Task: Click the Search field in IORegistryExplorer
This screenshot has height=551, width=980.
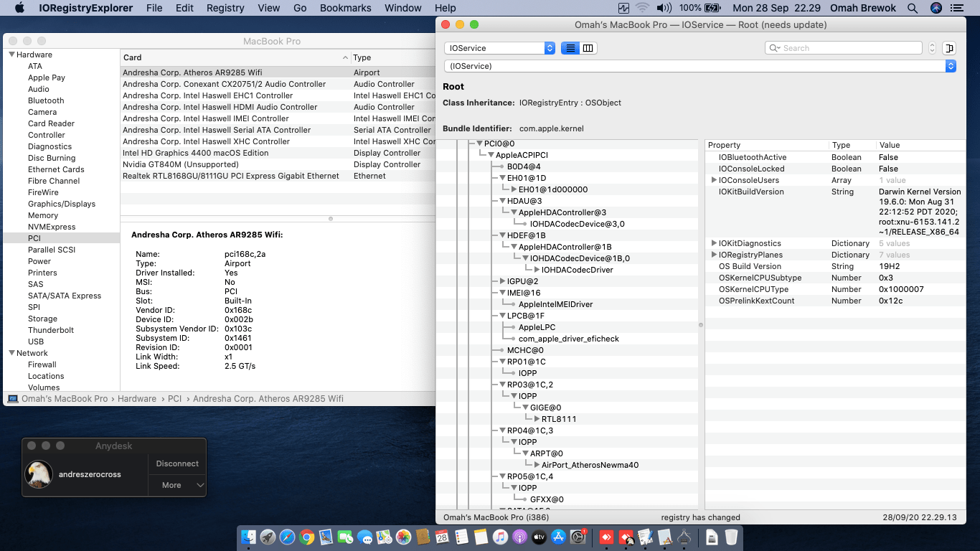Action: click(x=844, y=48)
